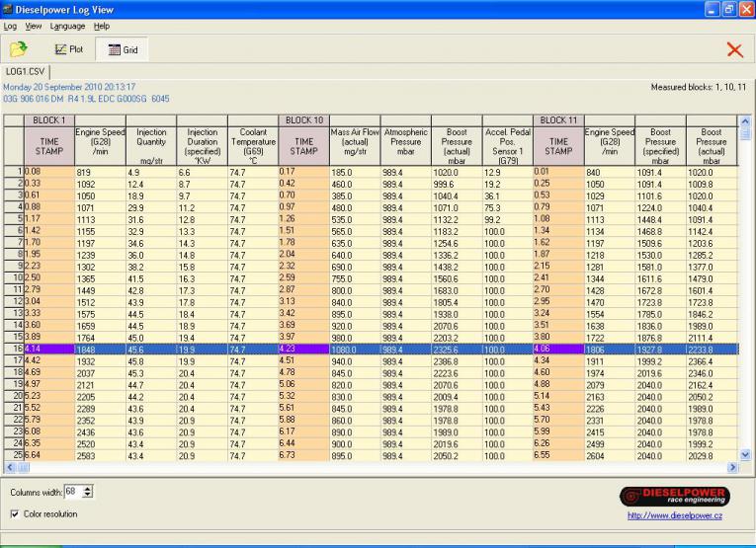Click the BLOCK 1 header cell

49,120
